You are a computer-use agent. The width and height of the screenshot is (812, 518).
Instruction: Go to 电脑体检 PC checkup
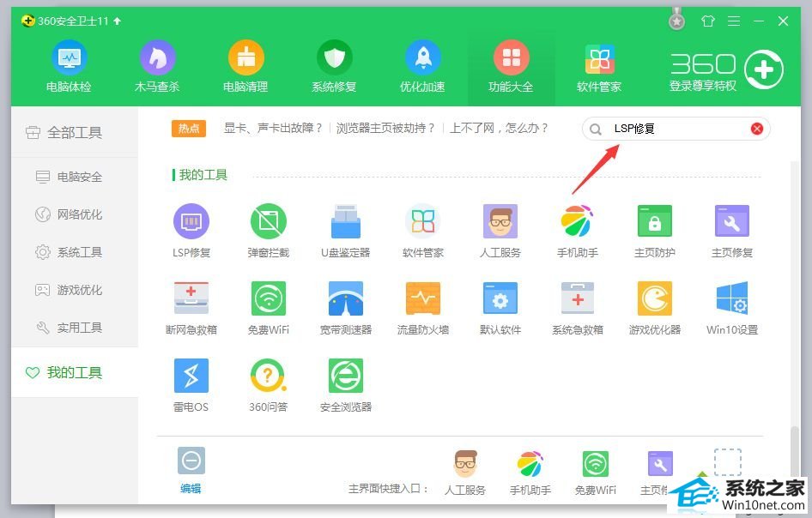click(x=69, y=67)
